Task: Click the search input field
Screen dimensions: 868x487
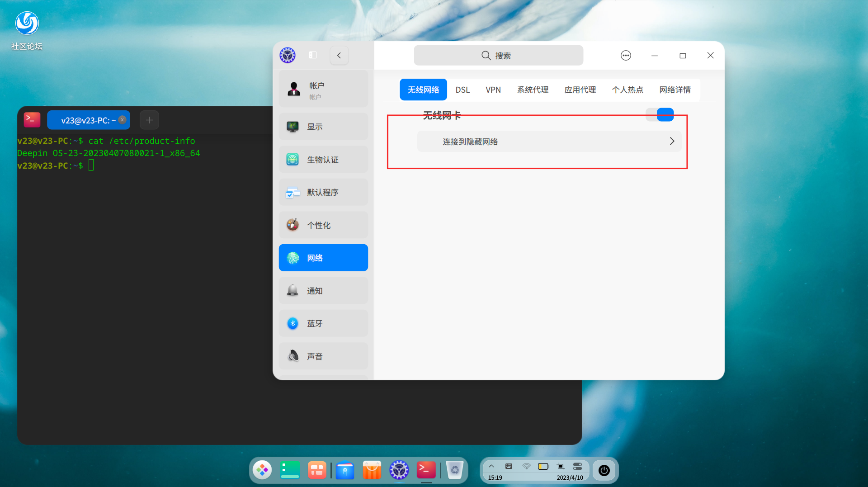Action: tap(498, 55)
